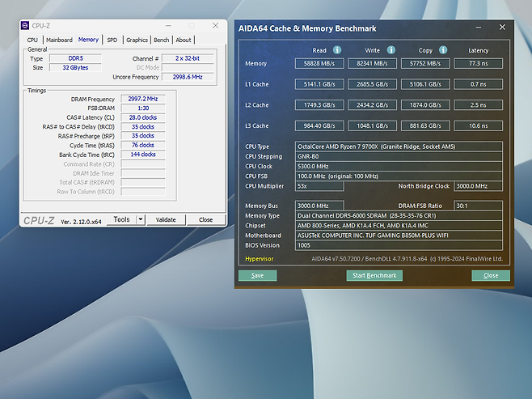The image size is (532, 399).
Task: Click the Tools button in CPU-Z
Action: point(121,219)
